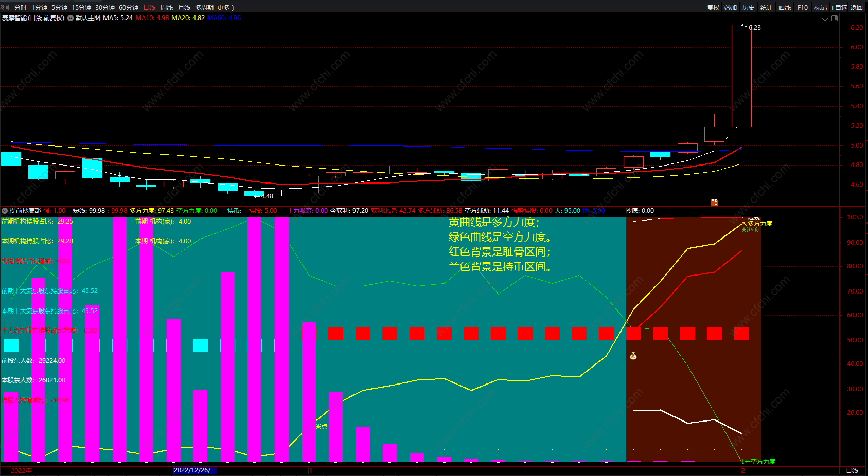Click the panel toggle icon before 分时
The width and height of the screenshot is (868, 476).
coord(6,7)
